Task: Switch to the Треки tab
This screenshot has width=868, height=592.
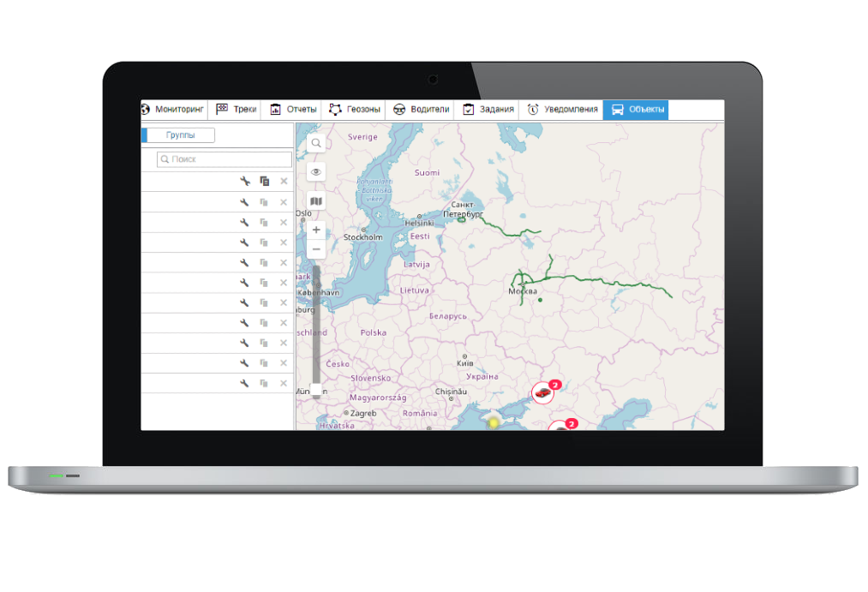Action: pos(237,110)
